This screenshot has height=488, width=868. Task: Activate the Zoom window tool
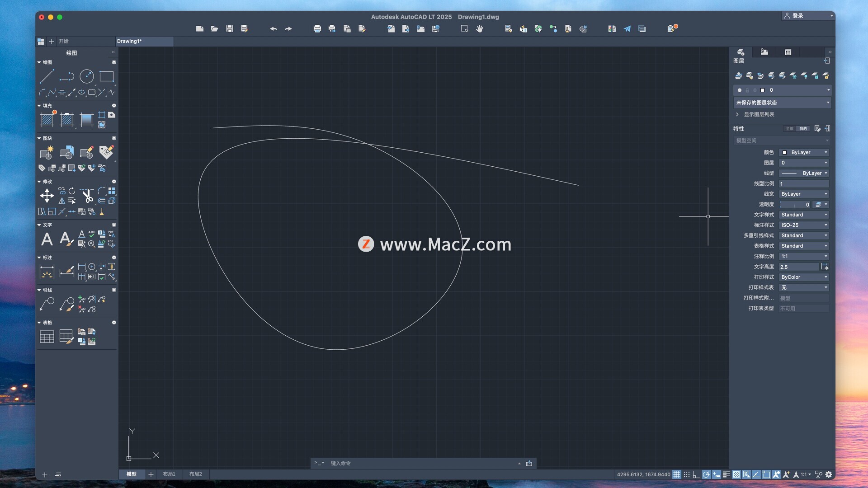click(464, 28)
